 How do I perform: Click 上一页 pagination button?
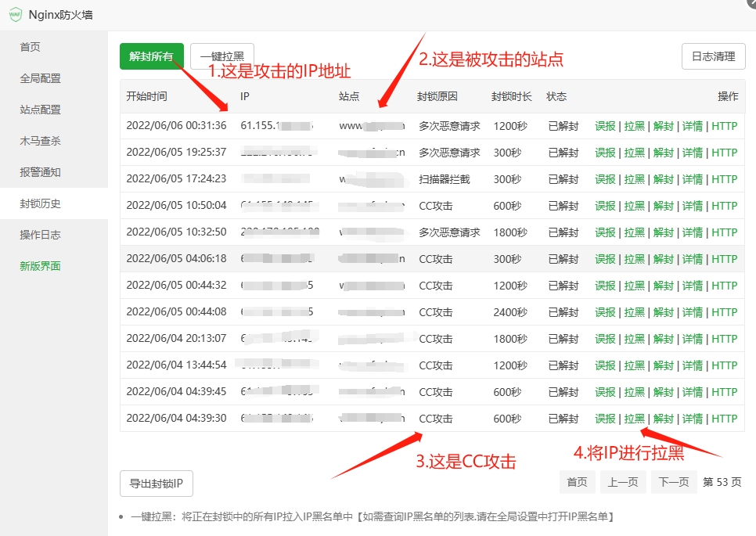point(622,482)
